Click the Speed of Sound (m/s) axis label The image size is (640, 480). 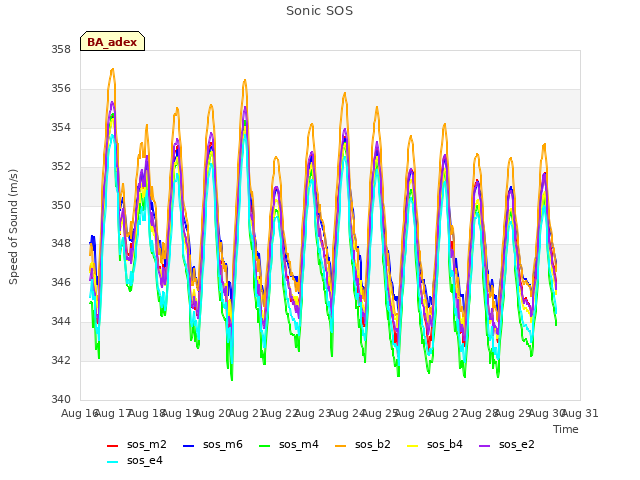(x=13, y=227)
